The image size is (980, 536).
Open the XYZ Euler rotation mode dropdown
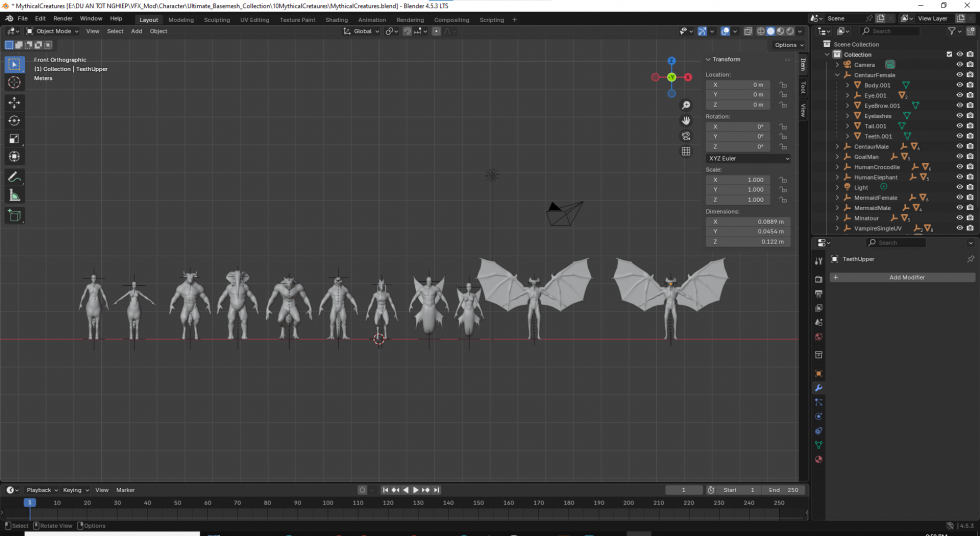click(748, 158)
